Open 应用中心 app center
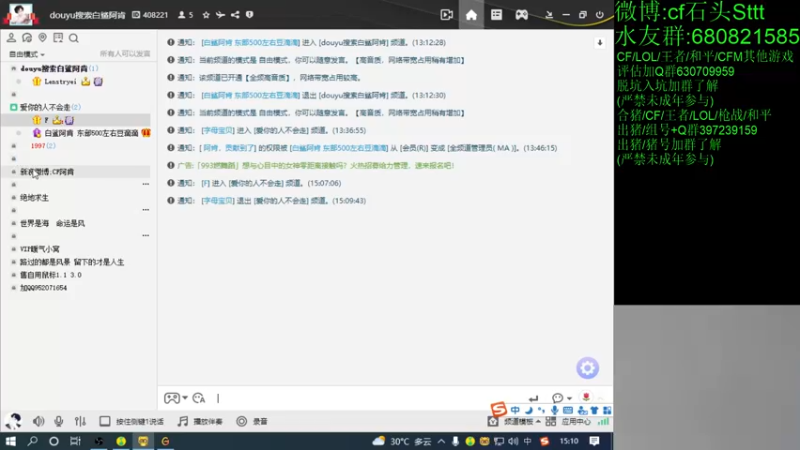 click(569, 422)
